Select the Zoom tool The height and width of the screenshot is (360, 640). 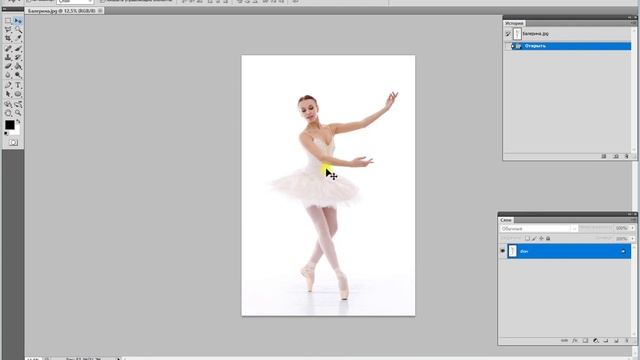(x=18, y=113)
